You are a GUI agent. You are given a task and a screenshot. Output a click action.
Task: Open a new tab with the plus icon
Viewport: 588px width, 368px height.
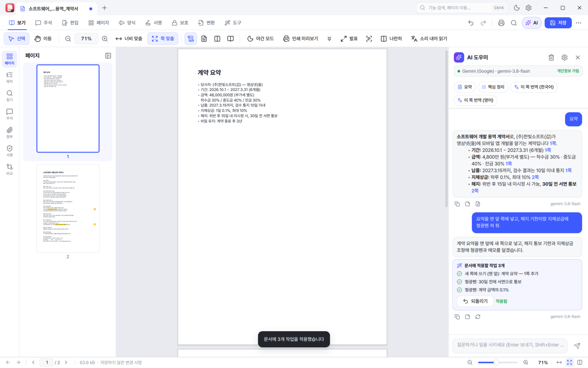coord(104,8)
